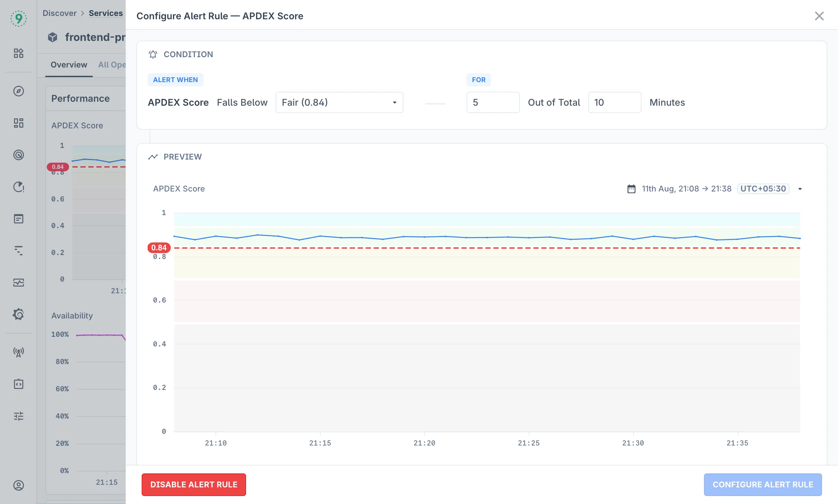838x504 pixels.
Task: Click the minutes count field showing 5
Action: tap(492, 102)
